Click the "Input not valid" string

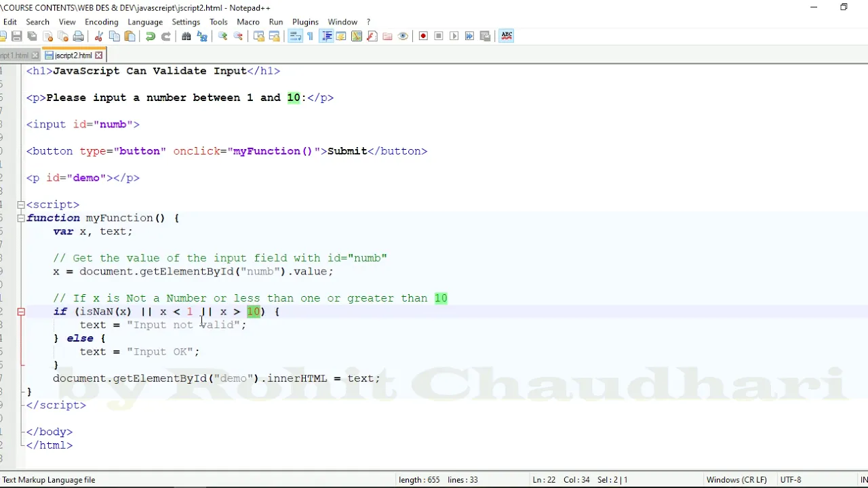(x=183, y=325)
